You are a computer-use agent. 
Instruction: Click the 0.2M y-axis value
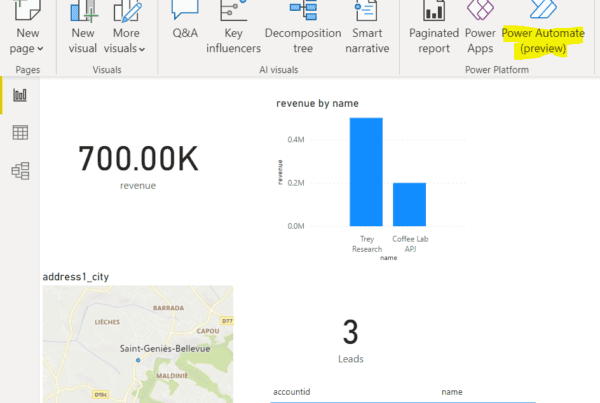(x=296, y=183)
